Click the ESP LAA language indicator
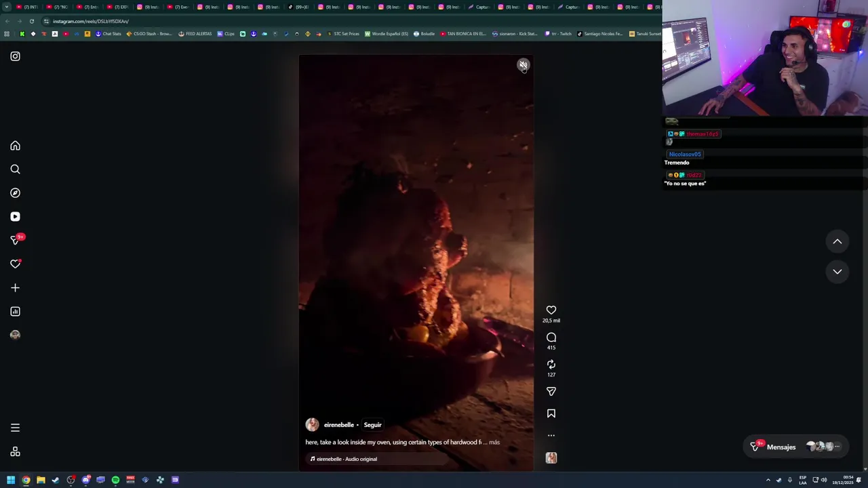Screen dimensions: 868x488 803,480
